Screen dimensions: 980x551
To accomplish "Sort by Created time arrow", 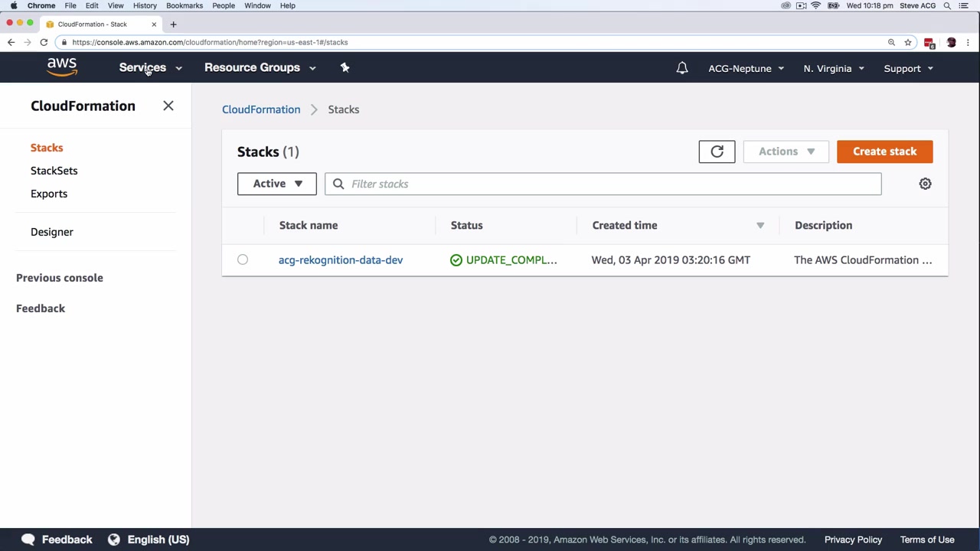I will (760, 225).
